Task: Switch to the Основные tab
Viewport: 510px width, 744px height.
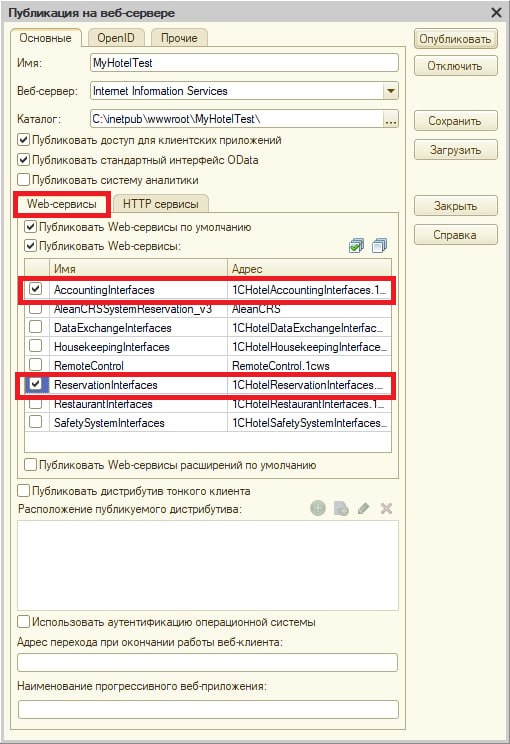Action: pyautogui.click(x=46, y=38)
